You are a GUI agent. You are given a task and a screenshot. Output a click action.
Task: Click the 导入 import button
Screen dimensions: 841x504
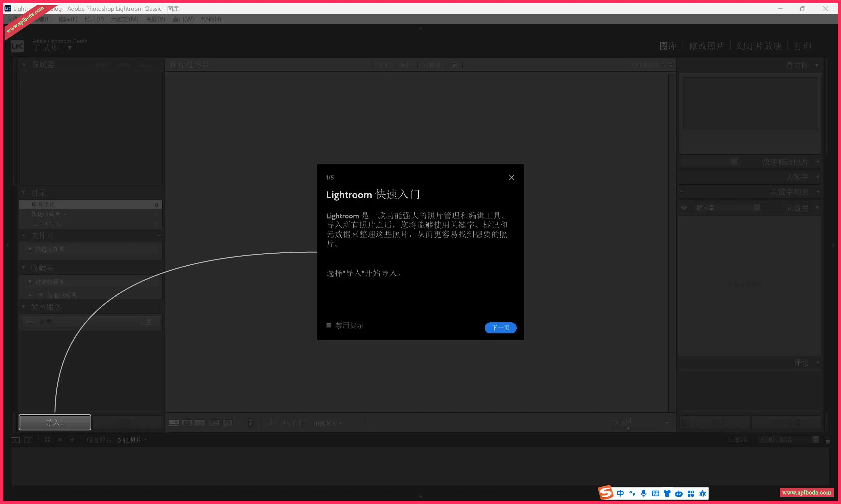(55, 422)
